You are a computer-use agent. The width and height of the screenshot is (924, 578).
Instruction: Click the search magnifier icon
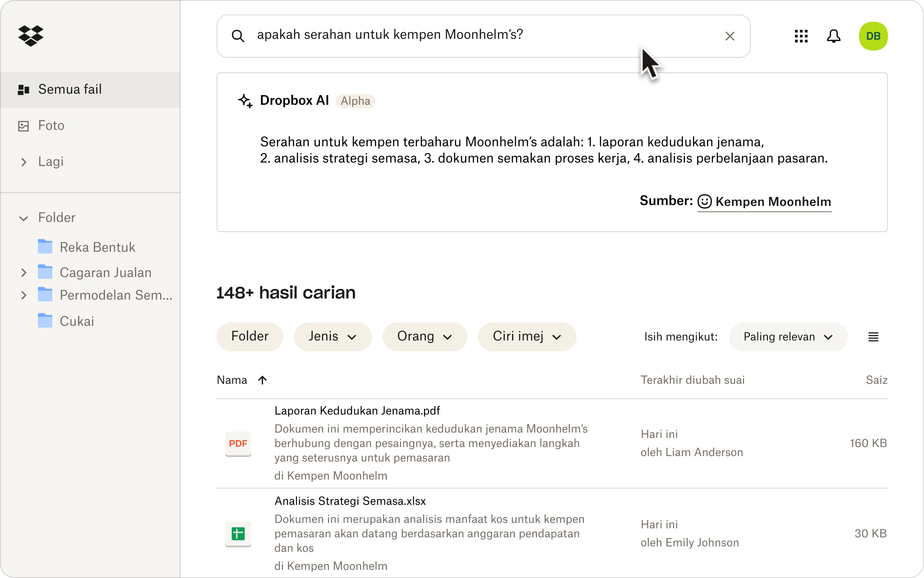[x=238, y=36]
